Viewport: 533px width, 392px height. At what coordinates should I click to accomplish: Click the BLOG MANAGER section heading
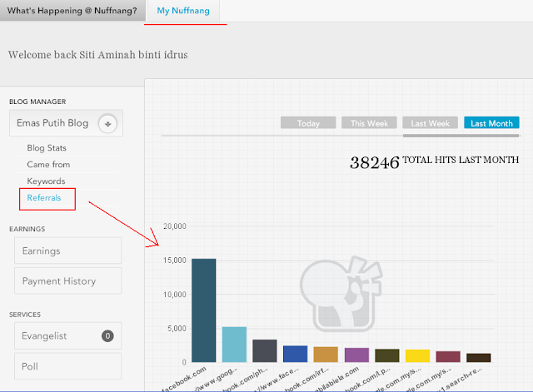pos(37,102)
